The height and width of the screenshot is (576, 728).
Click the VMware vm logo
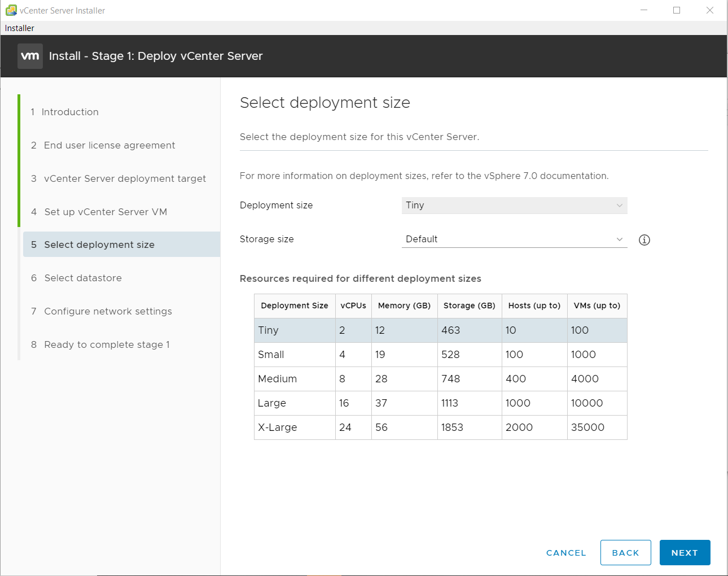point(30,56)
